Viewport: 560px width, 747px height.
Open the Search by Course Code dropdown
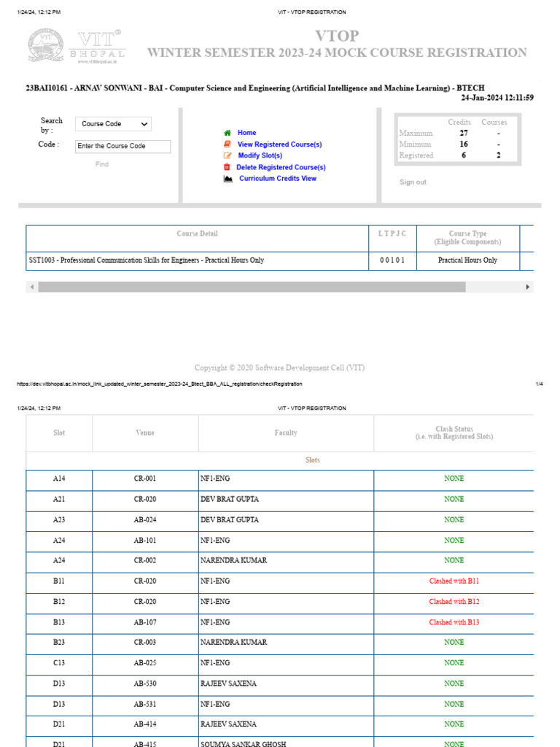pos(113,124)
